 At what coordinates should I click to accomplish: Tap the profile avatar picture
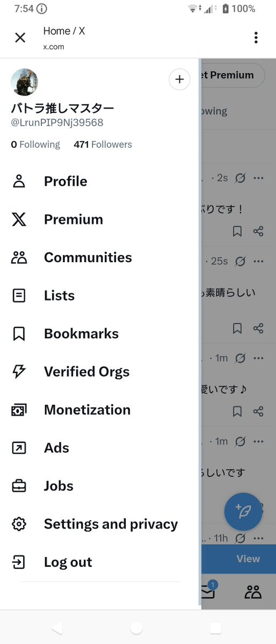[x=24, y=82]
